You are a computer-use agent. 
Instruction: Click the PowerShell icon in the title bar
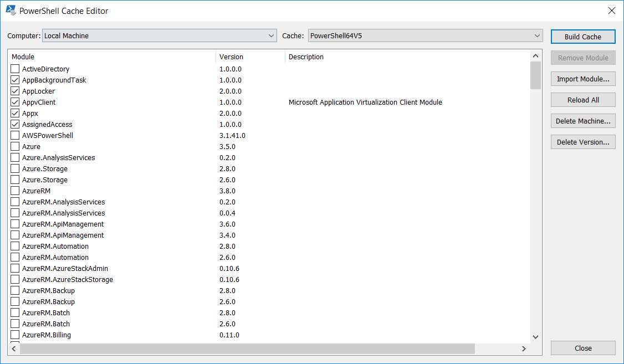11,11
